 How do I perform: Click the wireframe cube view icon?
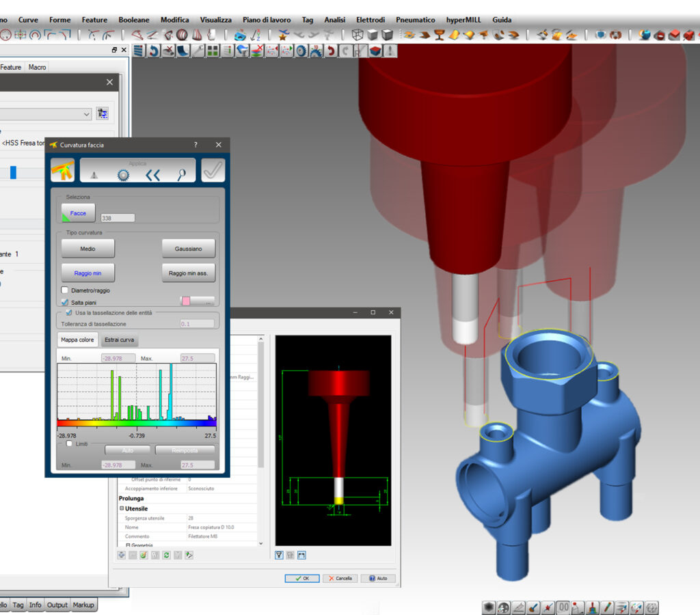357,35
